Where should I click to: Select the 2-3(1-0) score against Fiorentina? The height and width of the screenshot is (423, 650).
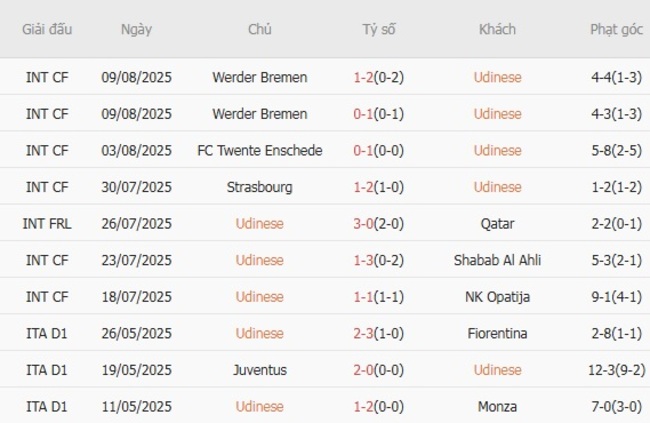point(379,333)
